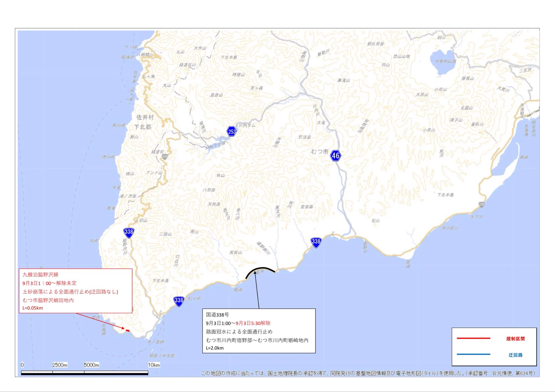Viewport: 555px width, 392px height.
Task: Click the red 規制区間 legend label
Action: pyautogui.click(x=515, y=339)
